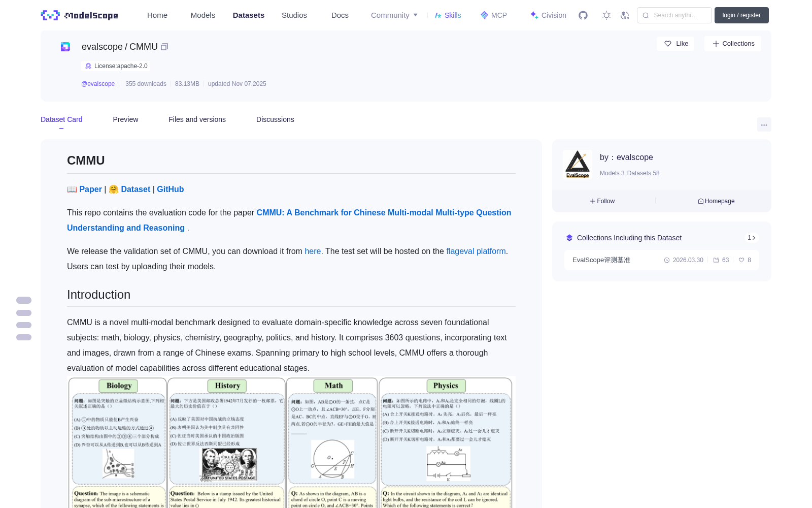Open Files and versions tab

(x=197, y=119)
